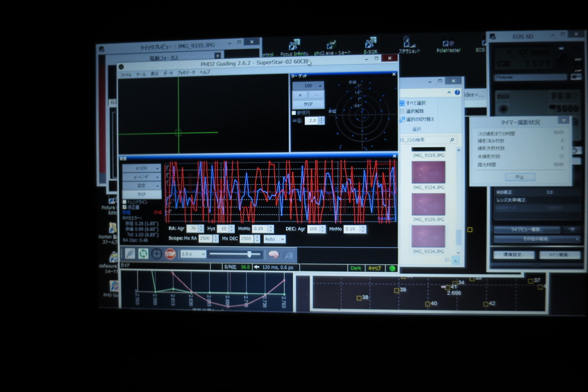Click the green loop exposure icon
This screenshot has width=588, height=392.
point(143,254)
